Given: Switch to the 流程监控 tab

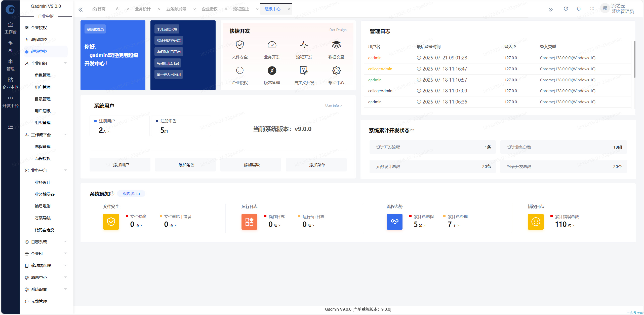Looking at the screenshot, I should click(241, 9).
